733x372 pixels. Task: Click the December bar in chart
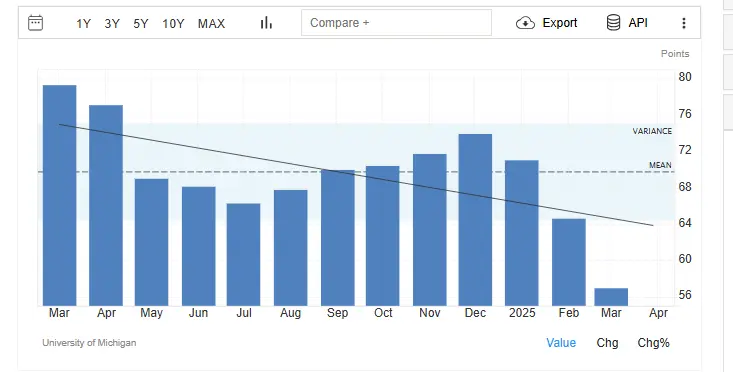tap(475, 220)
